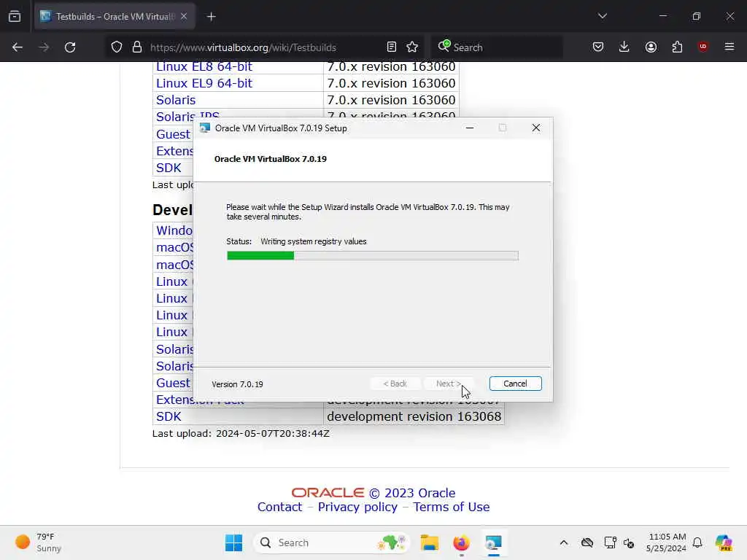Click 'development revision 163068' cell
Viewport: 747px width, 560px height.
pos(414,416)
